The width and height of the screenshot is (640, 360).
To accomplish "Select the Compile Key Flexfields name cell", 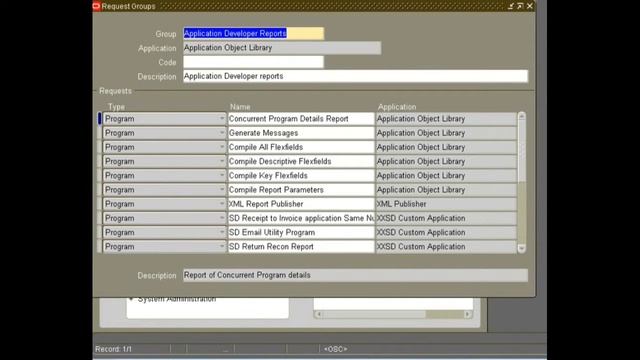I will tap(301, 176).
